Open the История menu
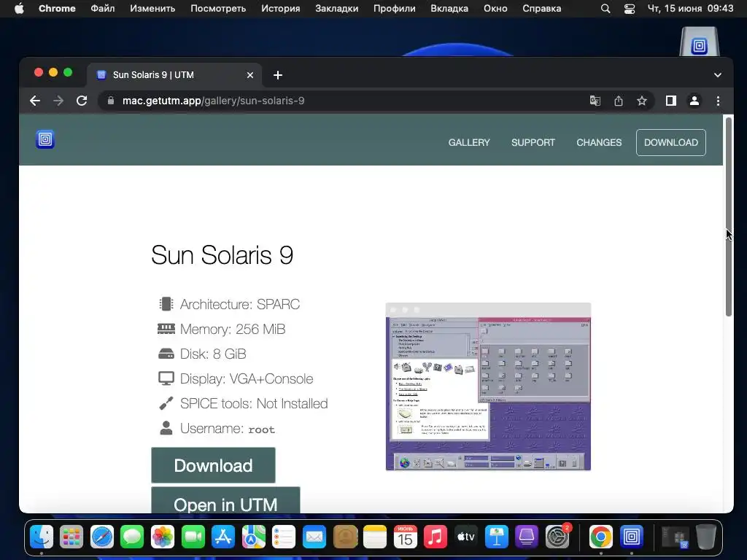This screenshot has height=560, width=747. click(281, 8)
